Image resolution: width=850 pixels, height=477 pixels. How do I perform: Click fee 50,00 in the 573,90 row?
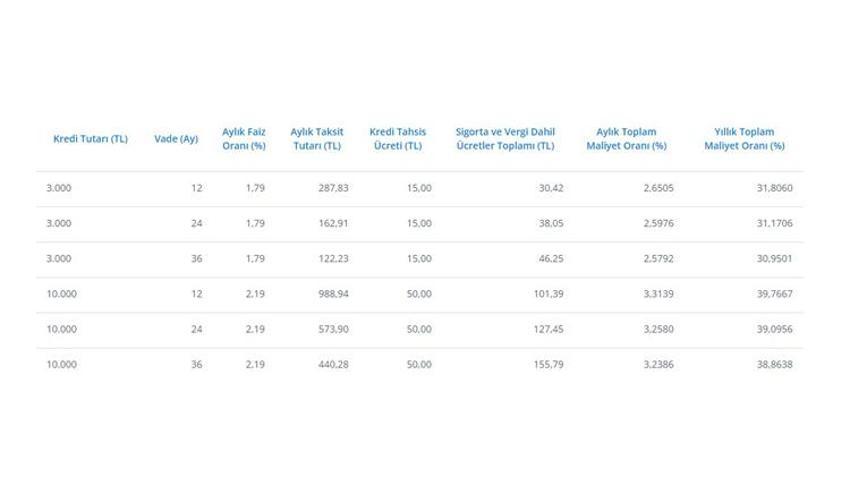click(x=420, y=329)
